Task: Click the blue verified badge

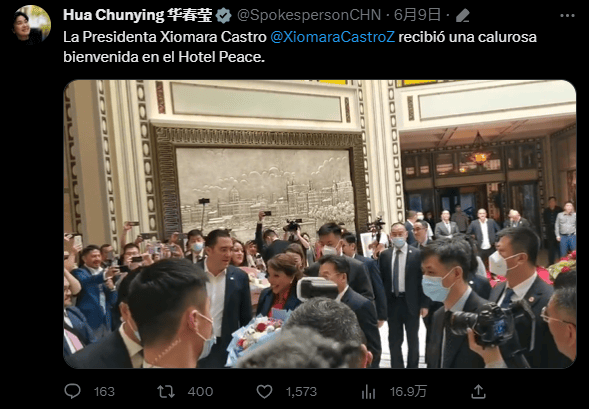Action: click(x=224, y=15)
